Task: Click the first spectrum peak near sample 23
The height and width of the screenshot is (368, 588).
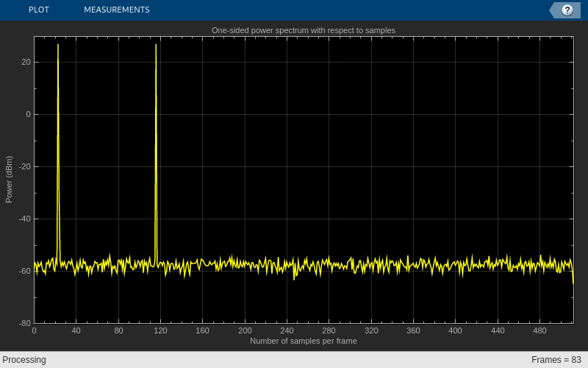Action: click(x=58, y=45)
